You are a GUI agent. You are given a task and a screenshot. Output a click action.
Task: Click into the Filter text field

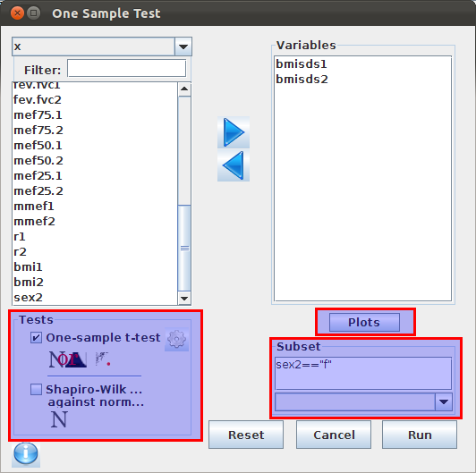126,68
